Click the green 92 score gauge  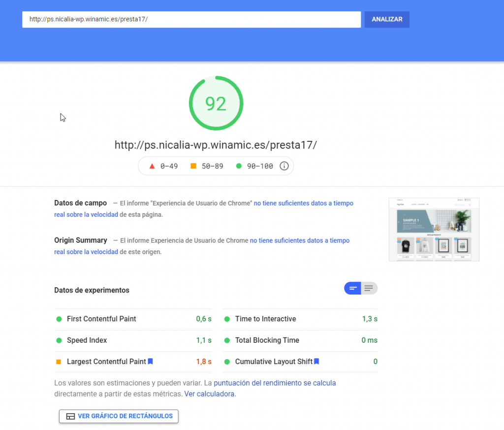point(216,103)
